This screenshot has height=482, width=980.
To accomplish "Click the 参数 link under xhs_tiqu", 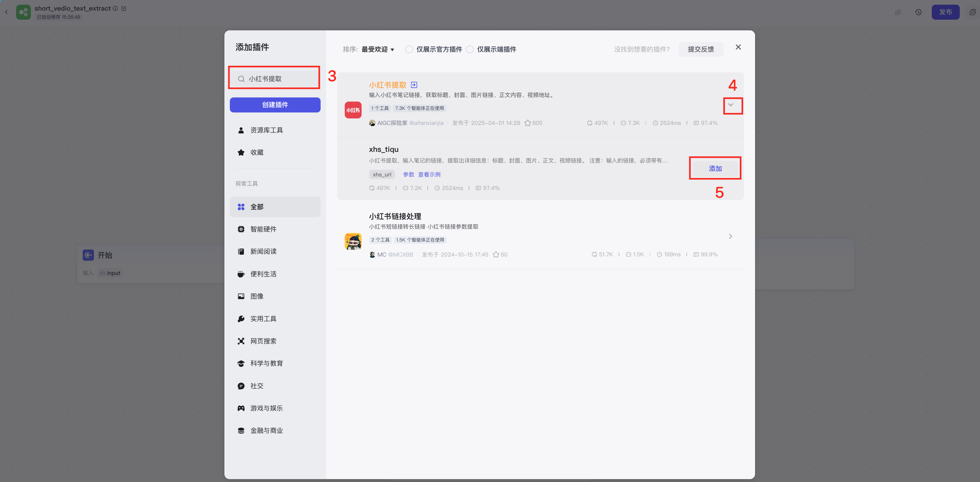I will 408,174.
